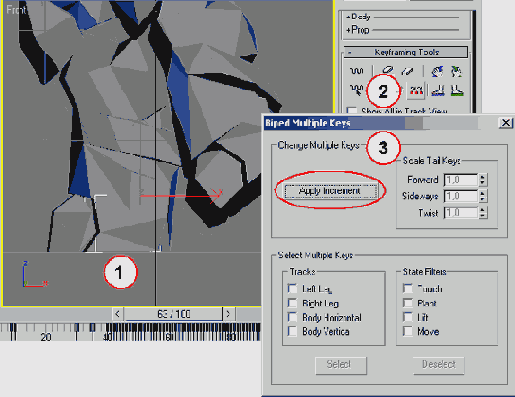Step the time slider back one frame

[117, 314]
